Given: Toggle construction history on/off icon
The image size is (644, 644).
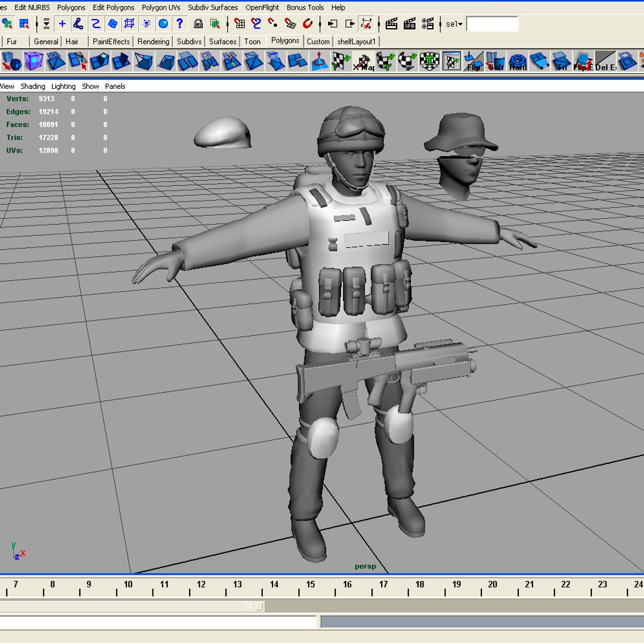Looking at the screenshot, I should coord(366,24).
